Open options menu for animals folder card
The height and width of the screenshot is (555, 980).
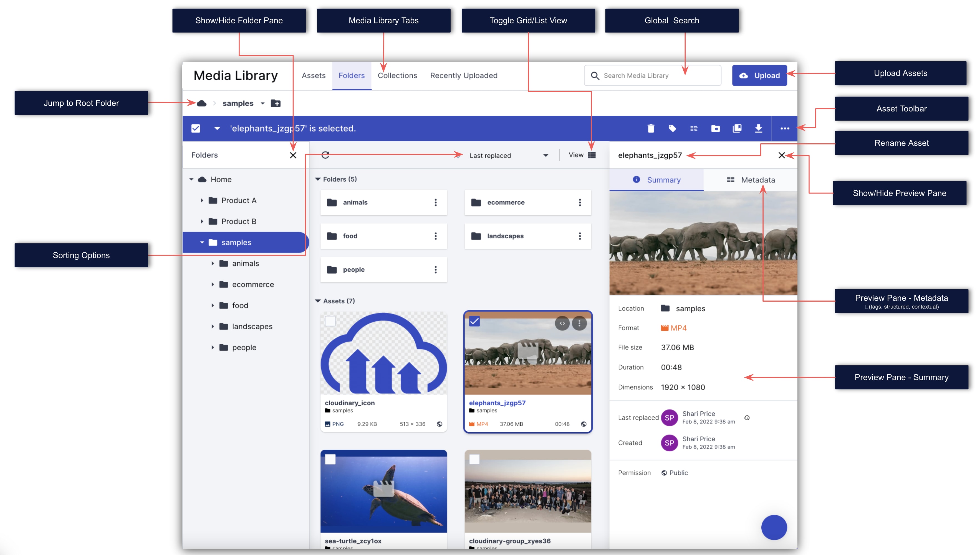point(436,202)
